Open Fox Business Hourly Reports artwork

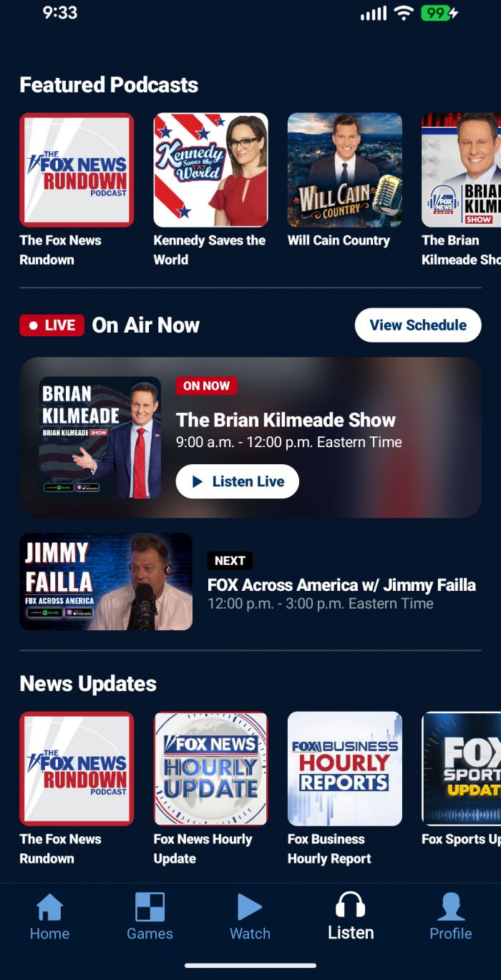click(x=345, y=768)
